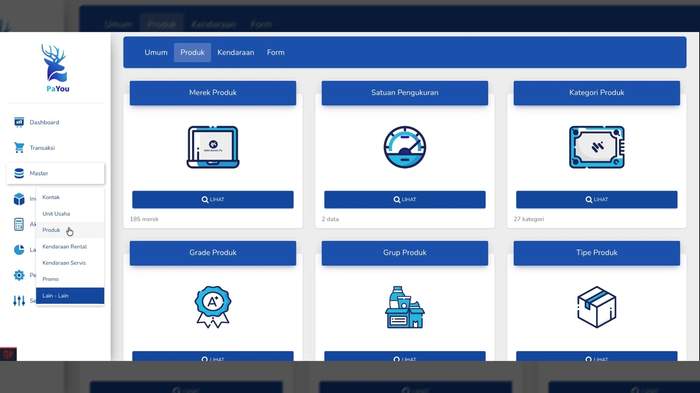Click the Tipe Produk box illustration
The width and height of the screenshot is (700, 393).
596,307
